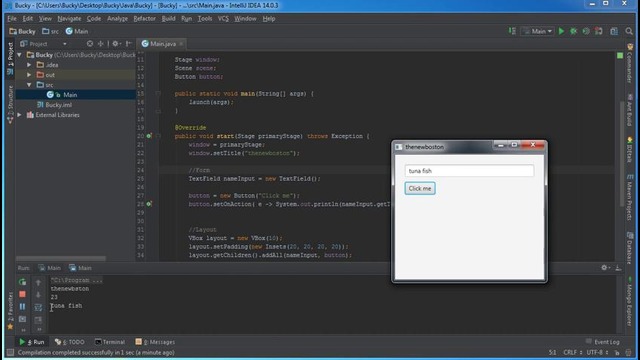This screenshot has height=360, width=640.
Task: Stop the running process with red square
Action: point(22,294)
